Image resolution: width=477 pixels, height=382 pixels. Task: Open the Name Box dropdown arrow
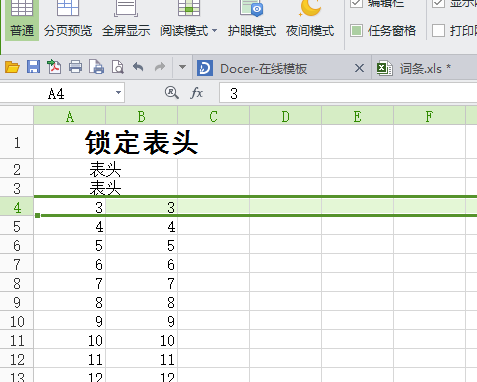pyautogui.click(x=118, y=93)
